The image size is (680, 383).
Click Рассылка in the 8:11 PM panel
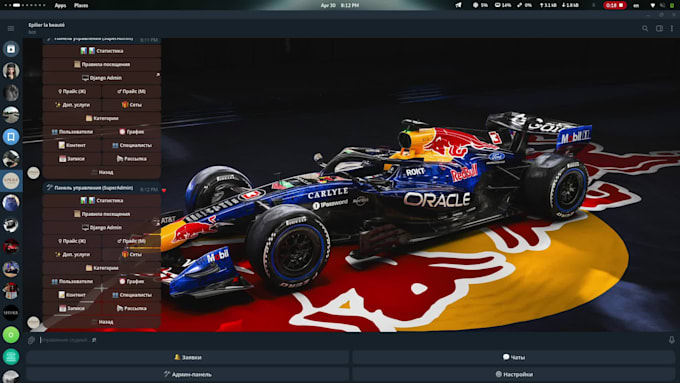131,158
